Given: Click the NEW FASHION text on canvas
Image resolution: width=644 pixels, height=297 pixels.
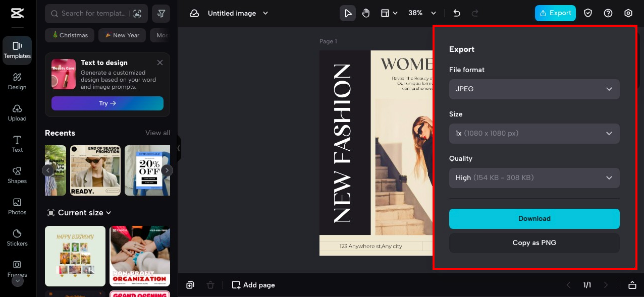Looking at the screenshot, I should pos(343,143).
